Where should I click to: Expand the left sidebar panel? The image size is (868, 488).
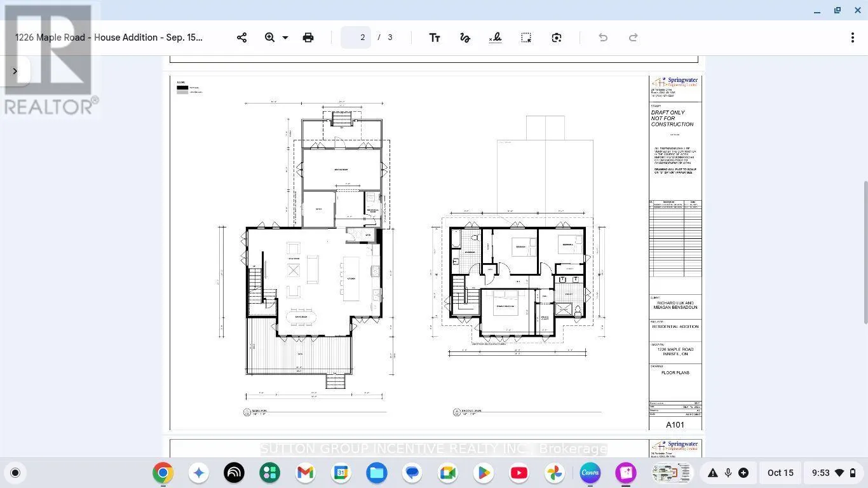pyautogui.click(x=15, y=71)
